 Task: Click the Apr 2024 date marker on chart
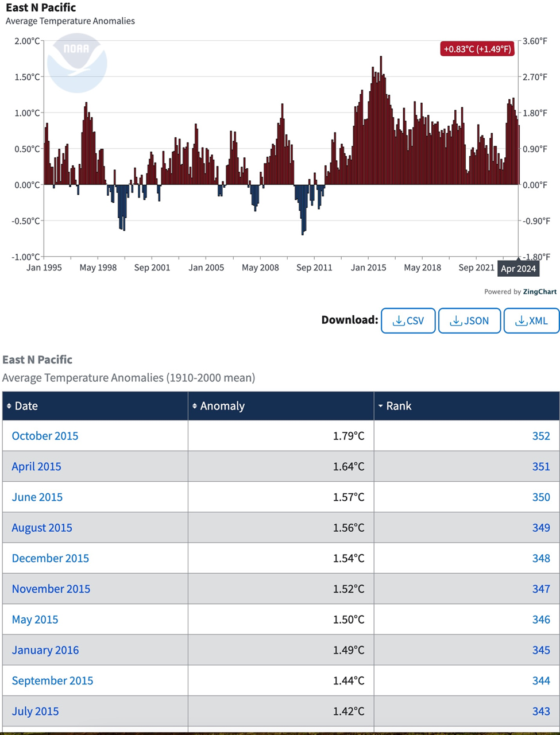tap(518, 269)
